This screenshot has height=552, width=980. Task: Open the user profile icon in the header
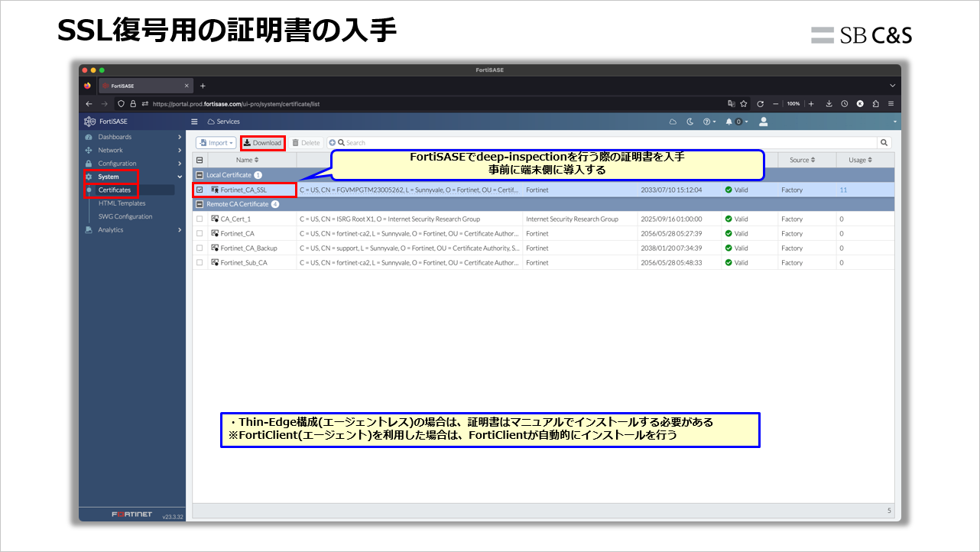click(763, 121)
